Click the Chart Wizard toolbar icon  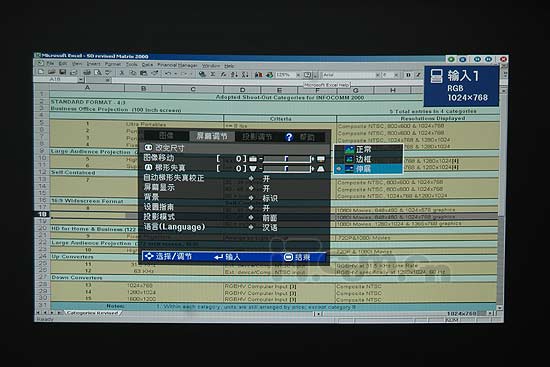click(x=259, y=74)
